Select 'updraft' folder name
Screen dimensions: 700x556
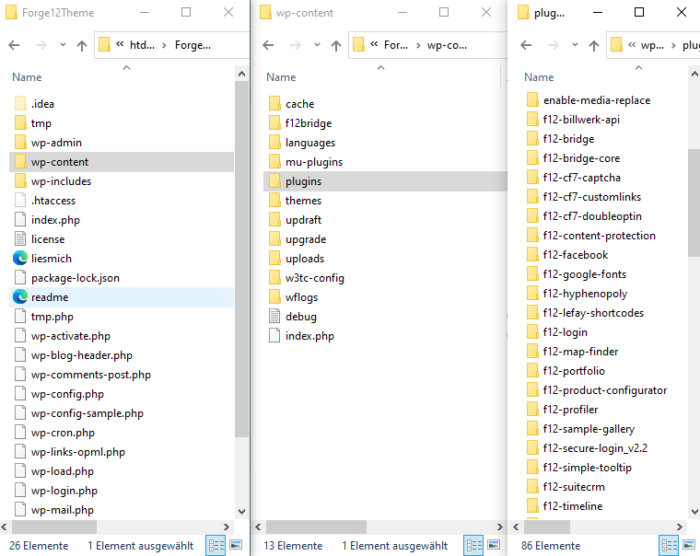(303, 220)
